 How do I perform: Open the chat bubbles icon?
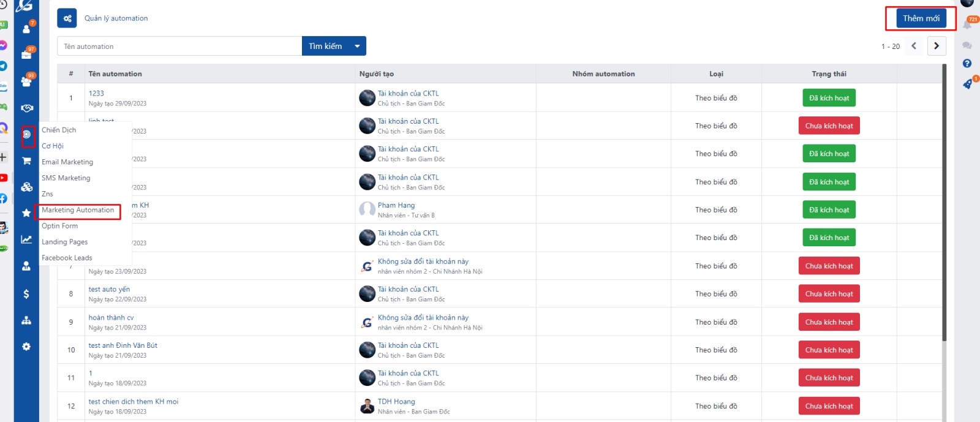(x=967, y=45)
